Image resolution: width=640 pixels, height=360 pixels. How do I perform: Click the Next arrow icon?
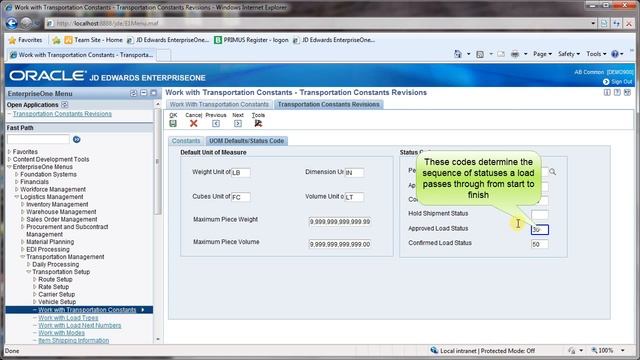pos(238,123)
